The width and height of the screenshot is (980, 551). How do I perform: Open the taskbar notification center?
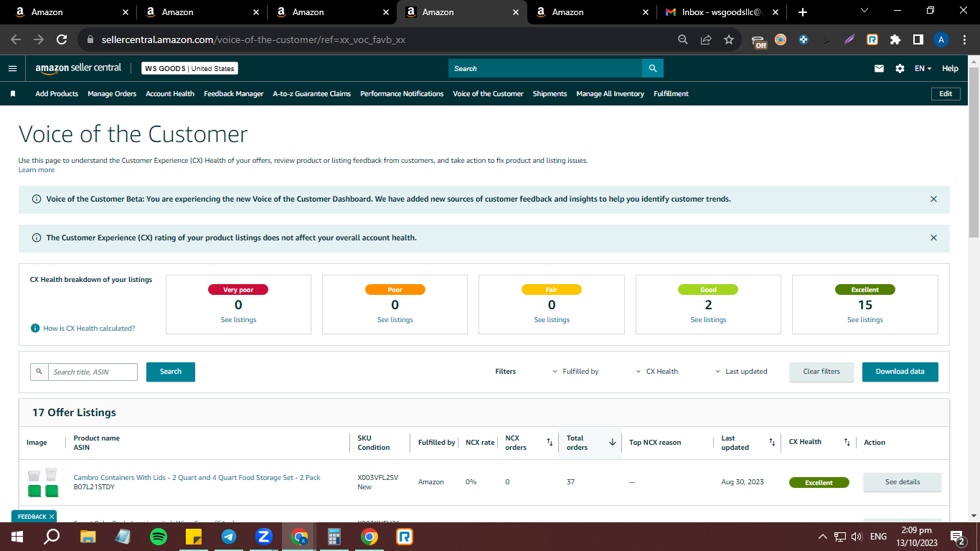(x=957, y=536)
